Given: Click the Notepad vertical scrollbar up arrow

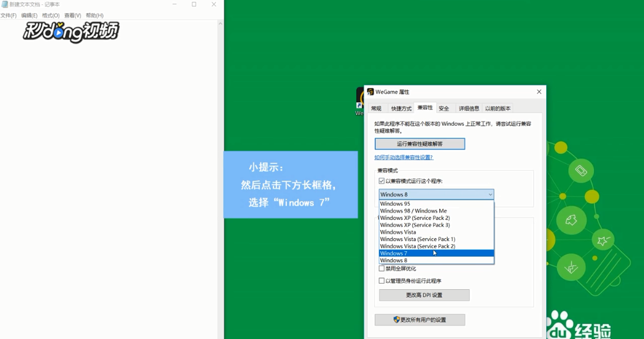Looking at the screenshot, I should (220, 24).
